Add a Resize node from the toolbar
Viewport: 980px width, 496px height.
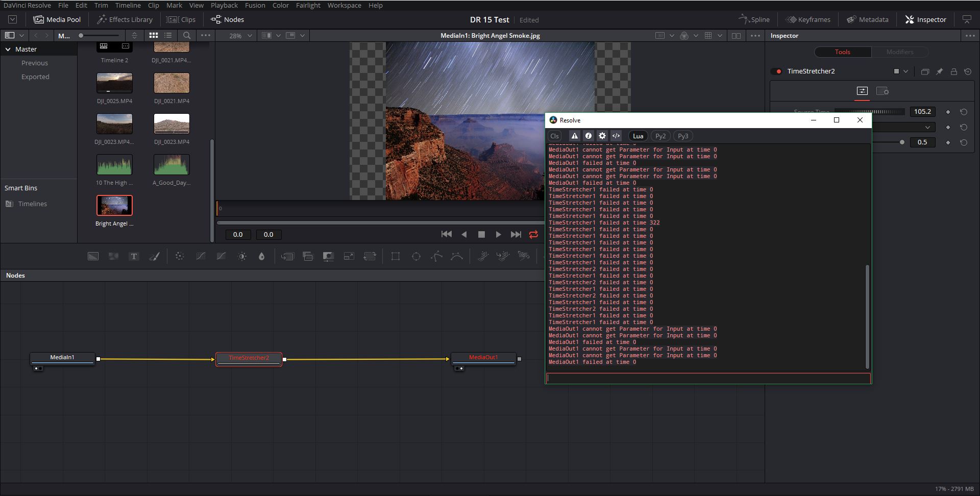(349, 256)
